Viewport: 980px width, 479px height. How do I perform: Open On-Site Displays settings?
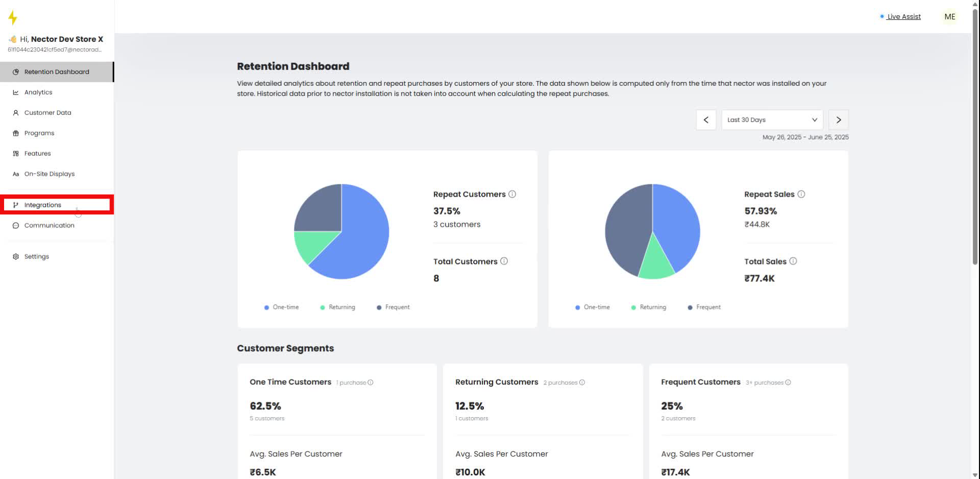tap(50, 174)
